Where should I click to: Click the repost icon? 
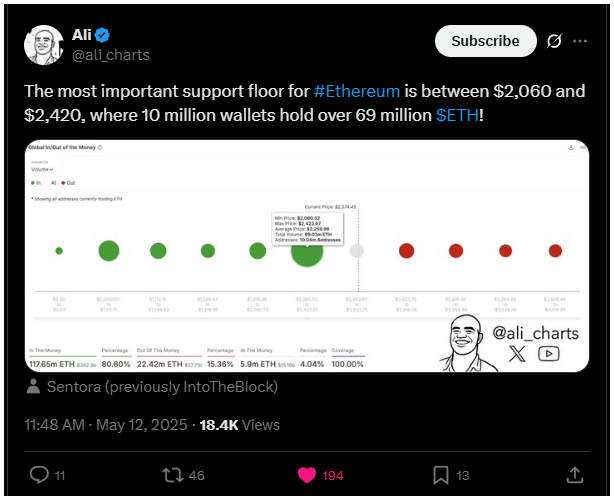click(173, 475)
